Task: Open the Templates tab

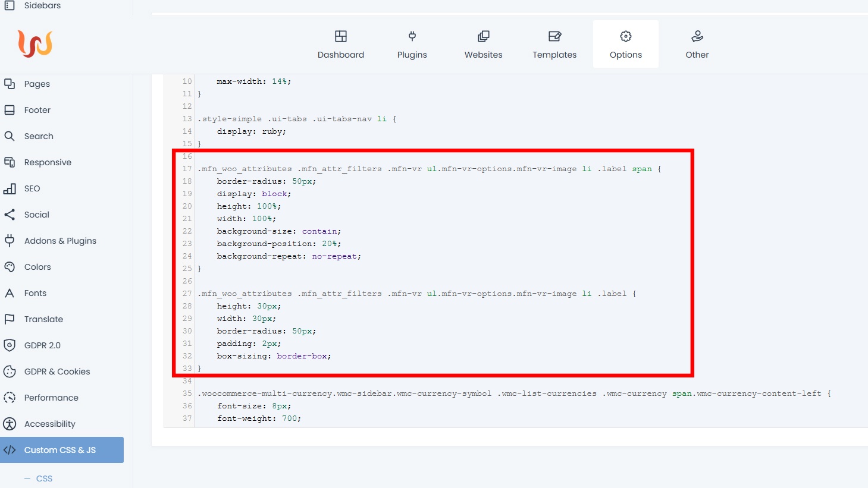Action: 554,45
